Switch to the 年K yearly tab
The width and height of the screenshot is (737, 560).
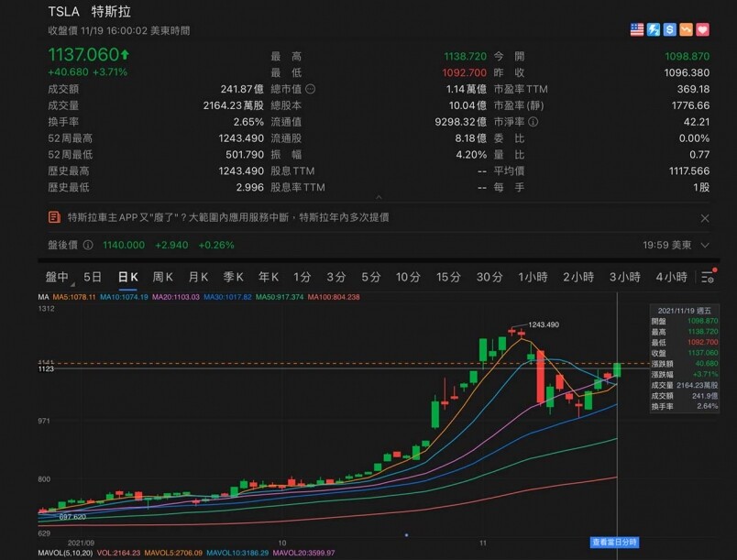click(269, 277)
